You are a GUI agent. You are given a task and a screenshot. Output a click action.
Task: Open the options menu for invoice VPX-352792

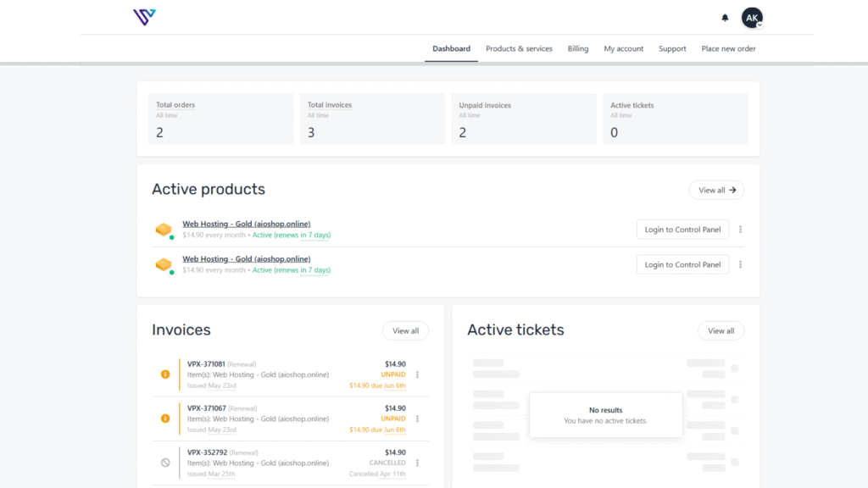tap(417, 463)
